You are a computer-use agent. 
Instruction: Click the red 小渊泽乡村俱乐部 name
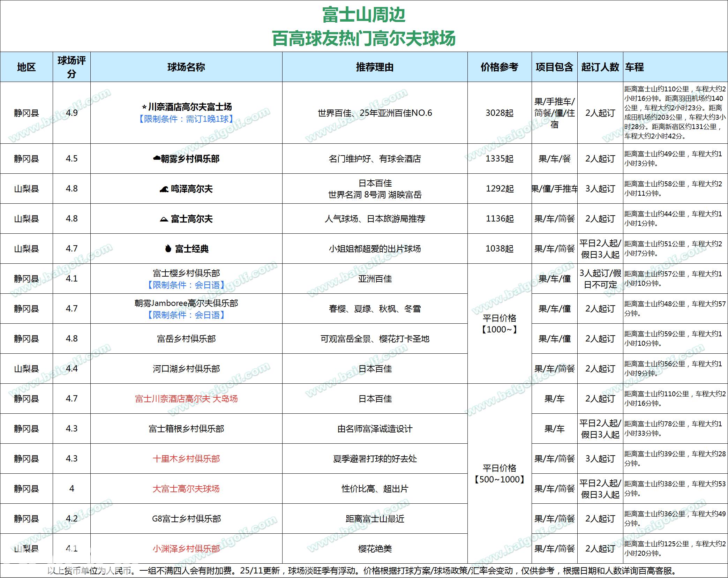click(186, 549)
